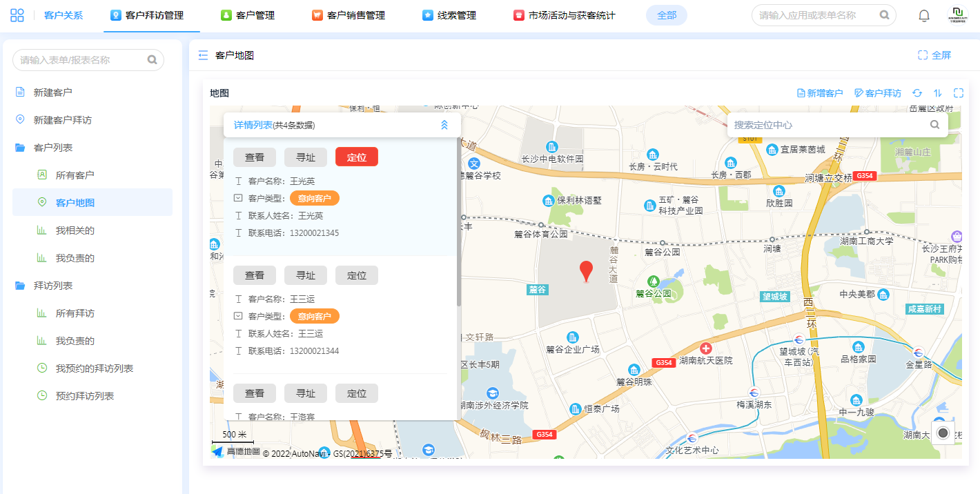Click the map sort arrows icon
The image size is (980, 494).
(x=938, y=93)
